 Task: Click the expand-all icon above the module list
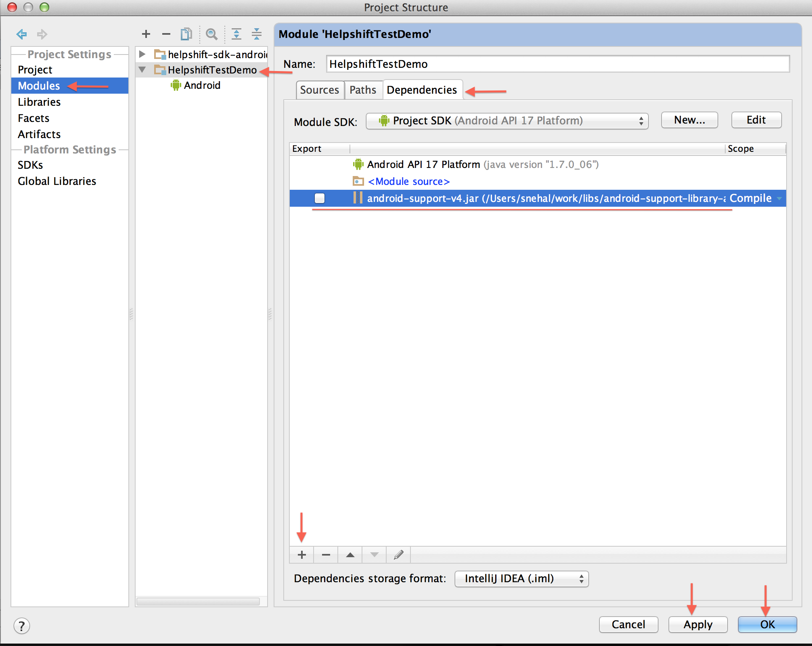tap(236, 34)
